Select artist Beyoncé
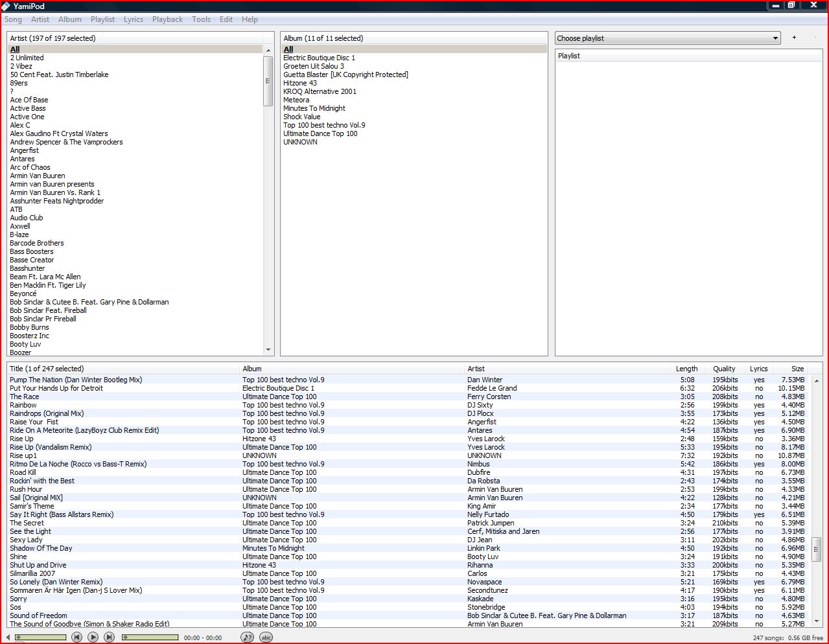829x644 pixels. (x=23, y=293)
